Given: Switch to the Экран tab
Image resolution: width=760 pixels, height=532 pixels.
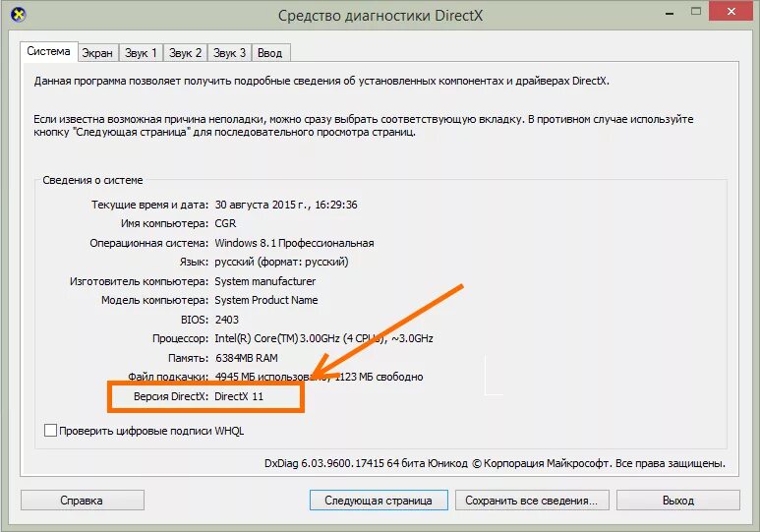Looking at the screenshot, I should click(x=97, y=53).
